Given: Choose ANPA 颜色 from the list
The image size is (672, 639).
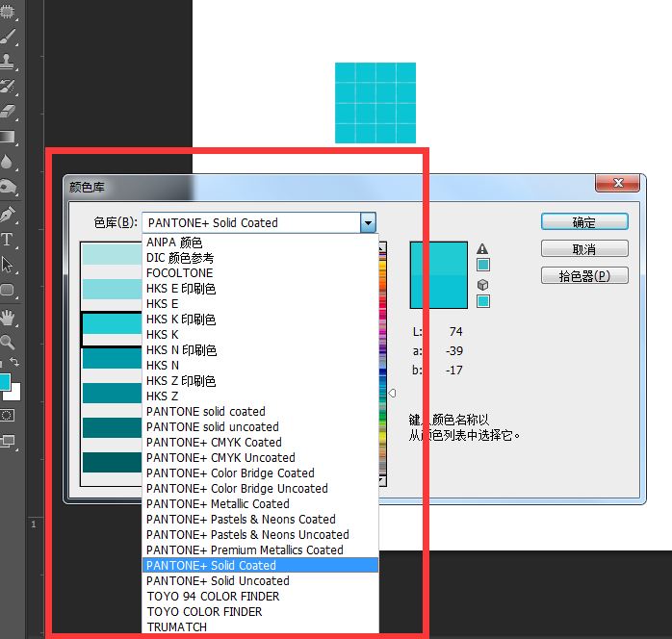Looking at the screenshot, I should (260, 243).
